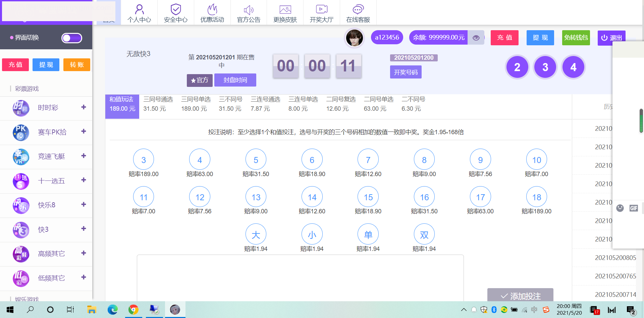Switch to the 三同号通选 tab
The height and width of the screenshot is (318, 644).
158,104
